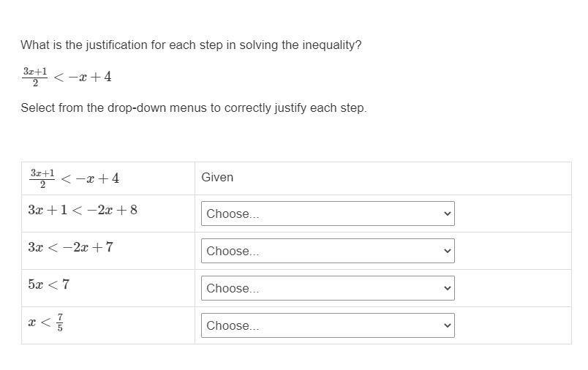This screenshot has height=370, width=588.
Task: Click the "Choose..." placeholder in the 3x < −2x+7 row
Action: click(x=233, y=251)
